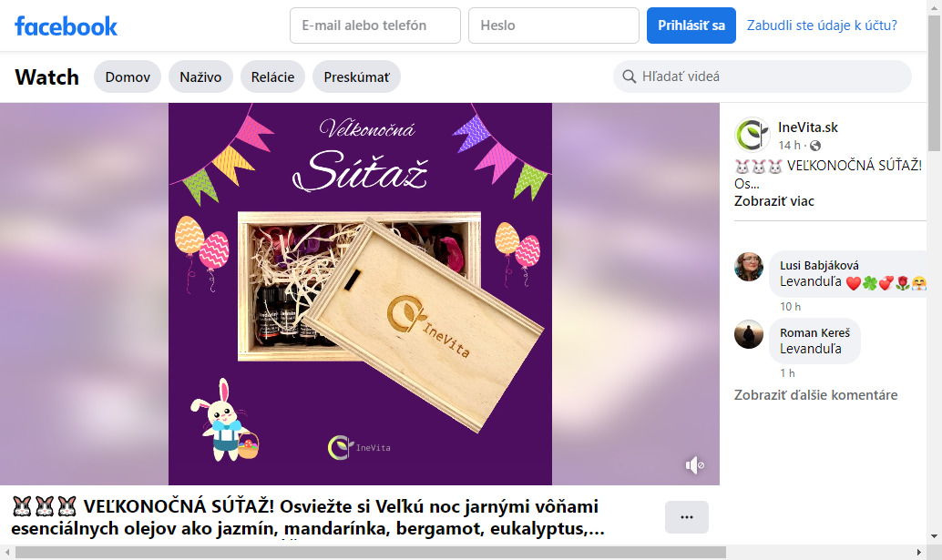This screenshot has height=560, width=942.
Task: Expand post text with Zobraziť viac
Action: (x=773, y=201)
